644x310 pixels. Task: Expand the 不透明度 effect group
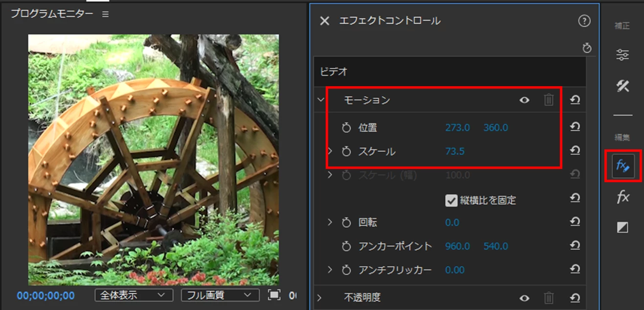pos(319,297)
